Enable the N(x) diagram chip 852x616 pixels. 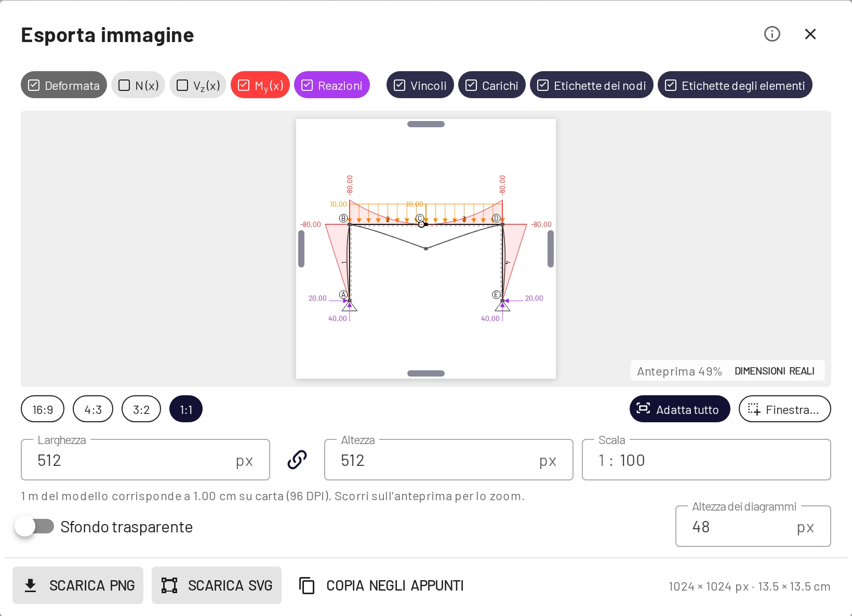tap(138, 85)
